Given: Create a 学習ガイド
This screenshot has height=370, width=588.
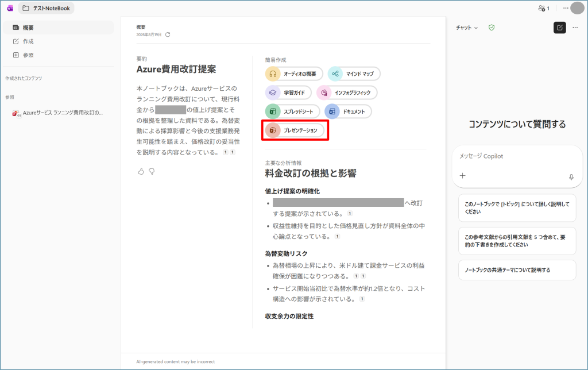Looking at the screenshot, I should 288,92.
